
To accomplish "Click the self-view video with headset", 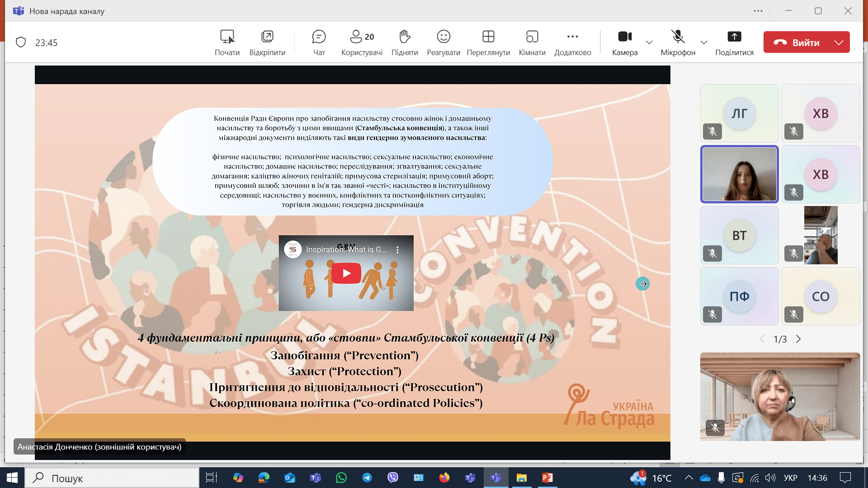I will [x=780, y=397].
